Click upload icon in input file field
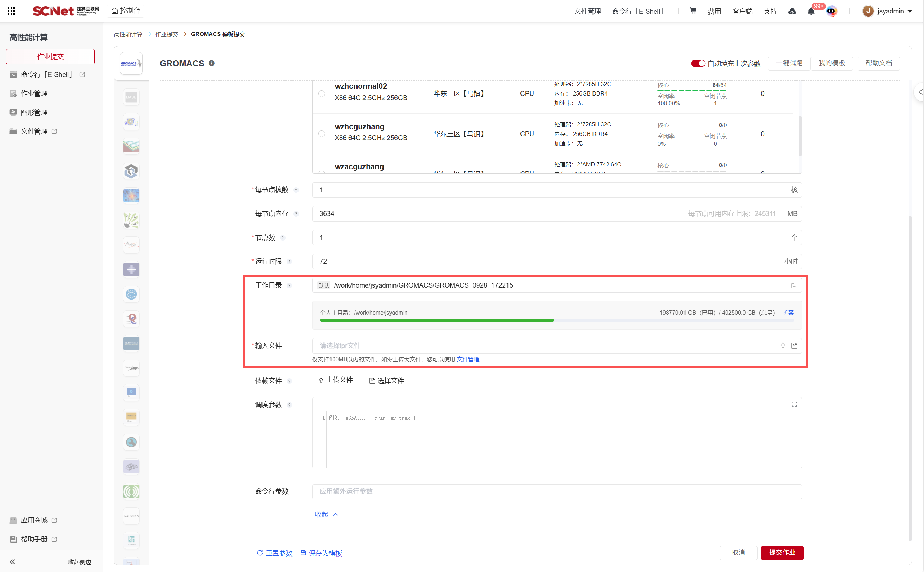The image size is (924, 572). pyautogui.click(x=782, y=345)
